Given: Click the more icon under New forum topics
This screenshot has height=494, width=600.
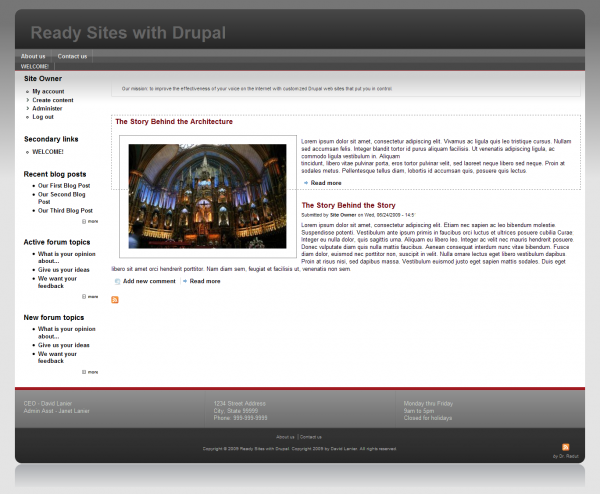Looking at the screenshot, I should pyautogui.click(x=84, y=371).
